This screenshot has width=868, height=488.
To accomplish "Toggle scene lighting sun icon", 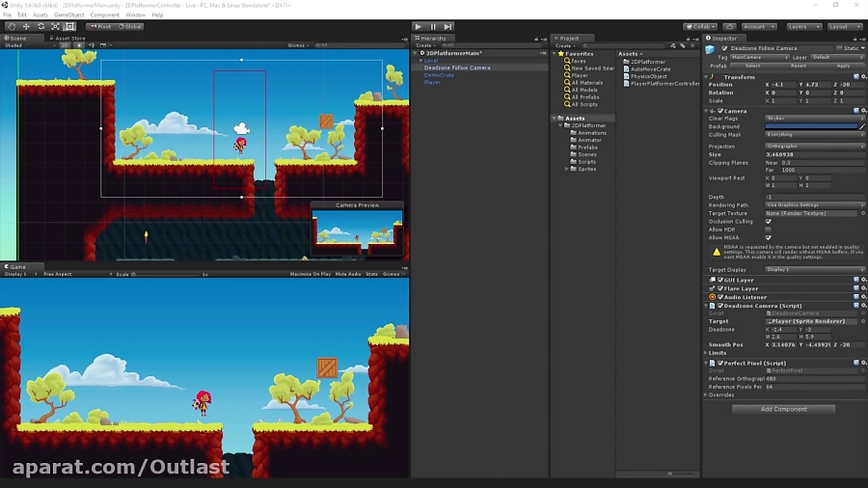I will (x=79, y=45).
